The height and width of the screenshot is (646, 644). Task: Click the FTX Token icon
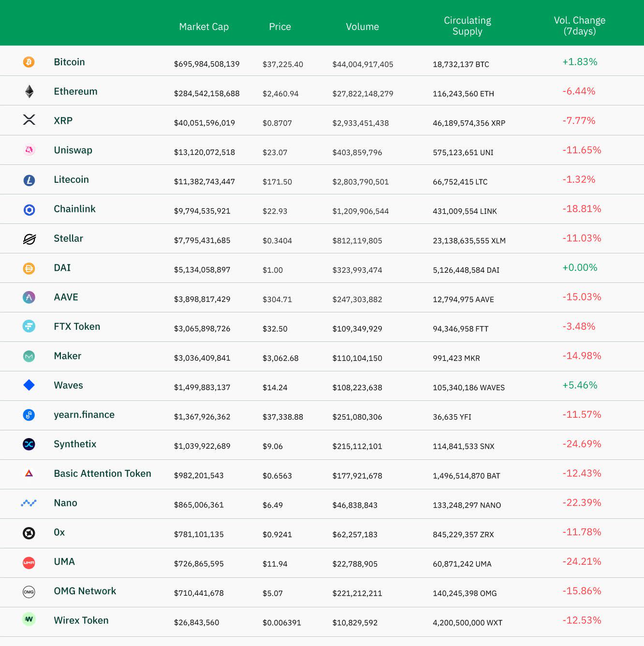point(29,326)
